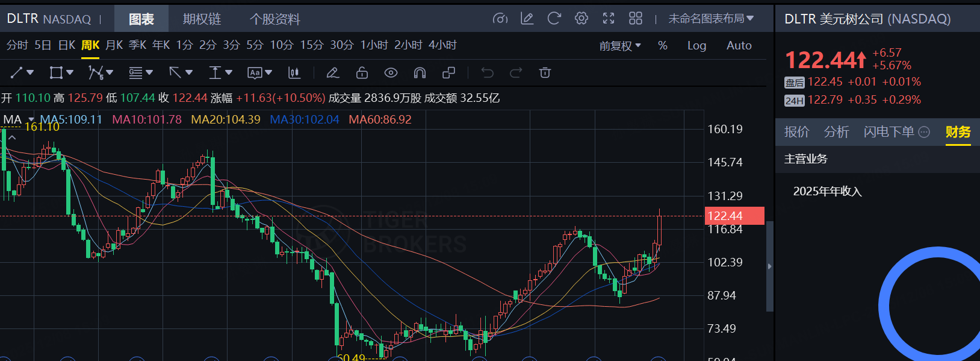Image resolution: width=980 pixels, height=361 pixels.
Task: Switch to 年K yearly candles
Action: point(161,45)
